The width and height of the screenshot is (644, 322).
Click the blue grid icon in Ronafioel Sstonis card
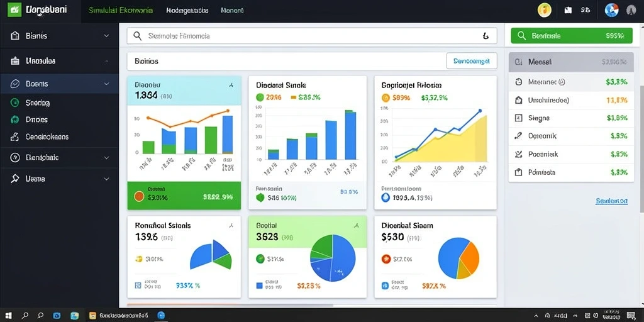click(138, 285)
